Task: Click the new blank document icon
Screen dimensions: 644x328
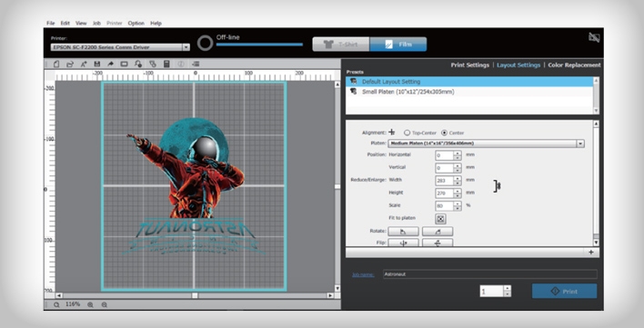Action: (56, 64)
